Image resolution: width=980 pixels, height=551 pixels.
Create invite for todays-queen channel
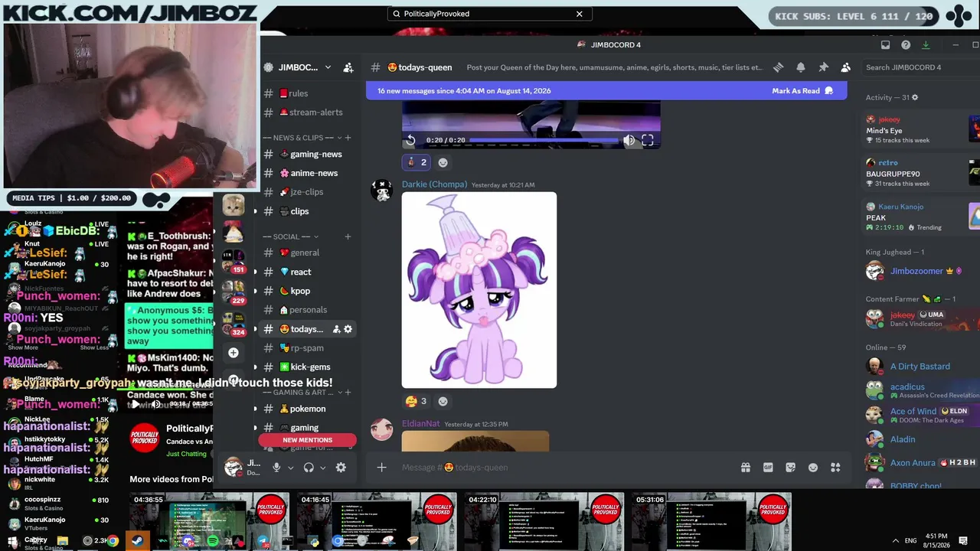point(336,329)
